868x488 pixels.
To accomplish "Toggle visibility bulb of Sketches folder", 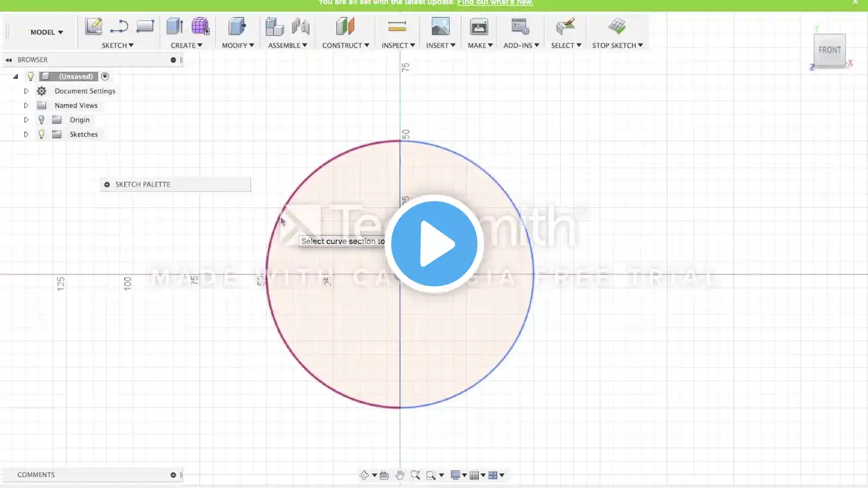I will click(41, 134).
